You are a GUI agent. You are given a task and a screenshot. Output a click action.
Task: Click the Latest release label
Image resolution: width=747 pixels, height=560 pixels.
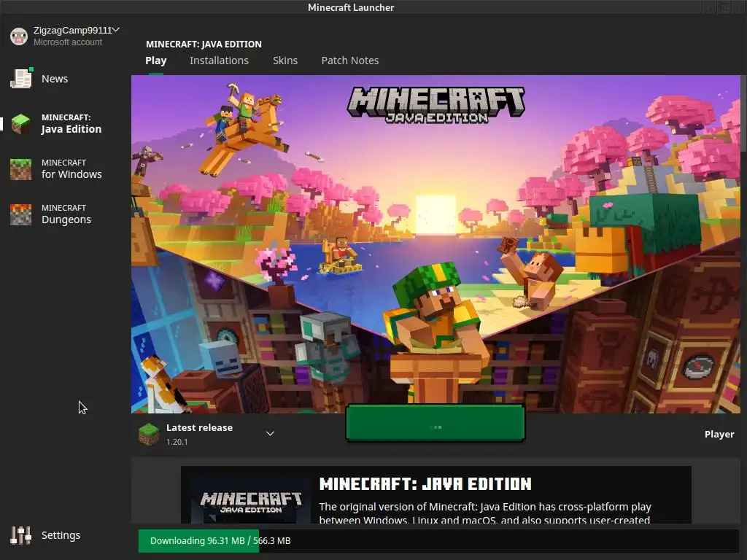pyautogui.click(x=199, y=427)
